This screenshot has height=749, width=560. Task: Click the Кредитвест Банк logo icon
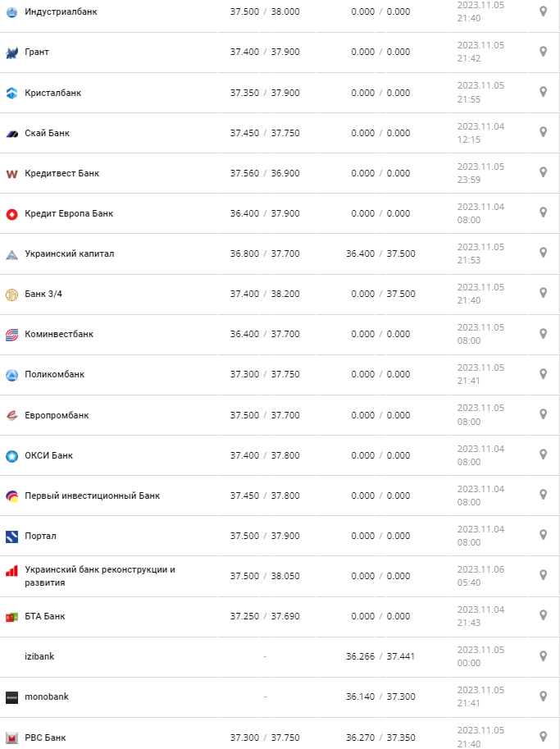tap(11, 174)
